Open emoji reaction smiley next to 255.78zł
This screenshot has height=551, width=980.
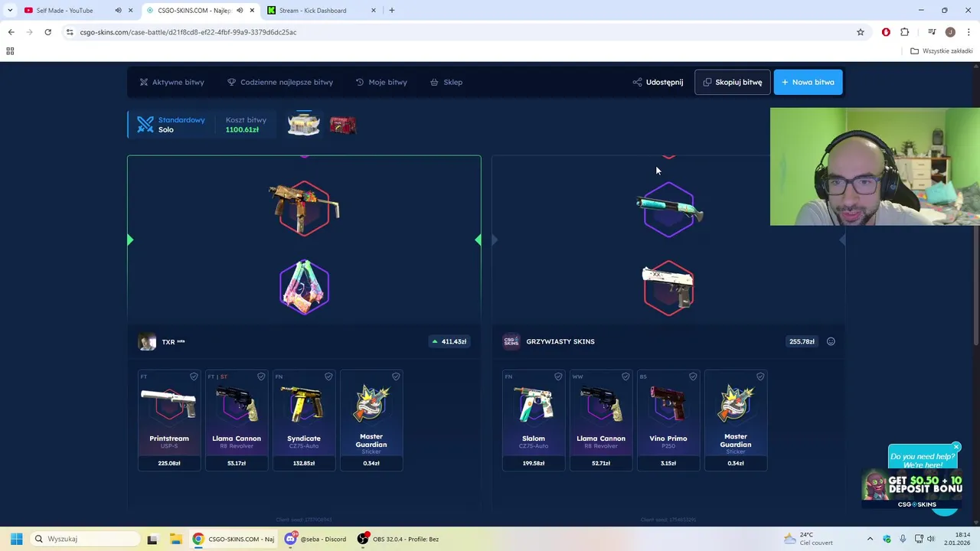tap(831, 341)
